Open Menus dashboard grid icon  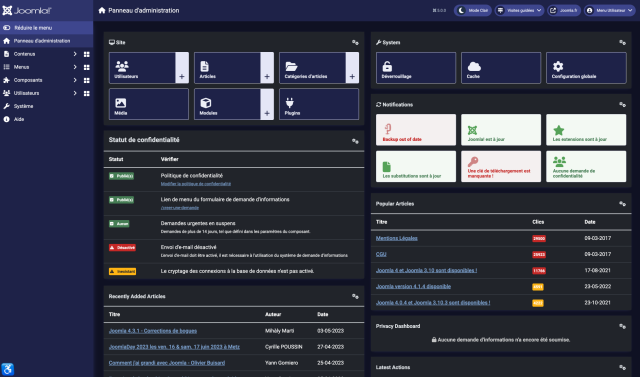[x=87, y=67]
